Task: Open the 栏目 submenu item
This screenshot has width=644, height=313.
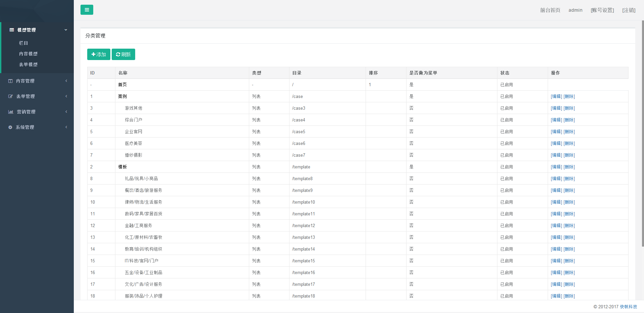Action: coord(23,43)
